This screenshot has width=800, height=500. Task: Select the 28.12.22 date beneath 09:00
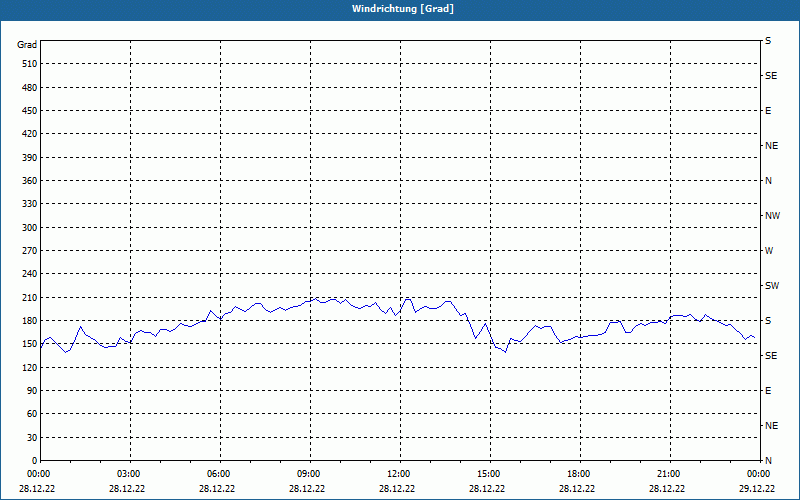(x=307, y=489)
